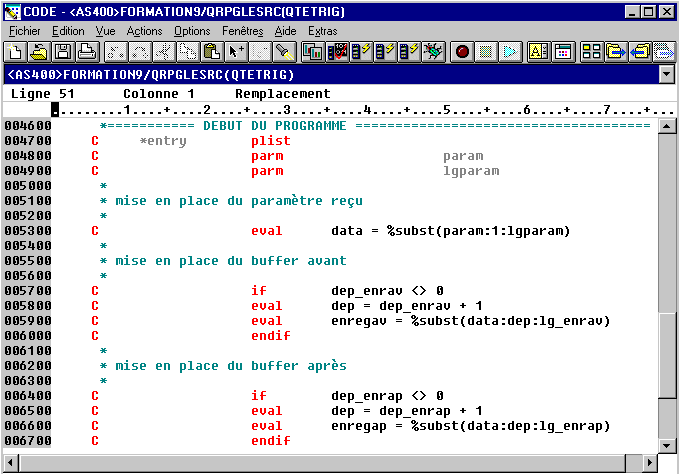Open the Actions menu

144,31
